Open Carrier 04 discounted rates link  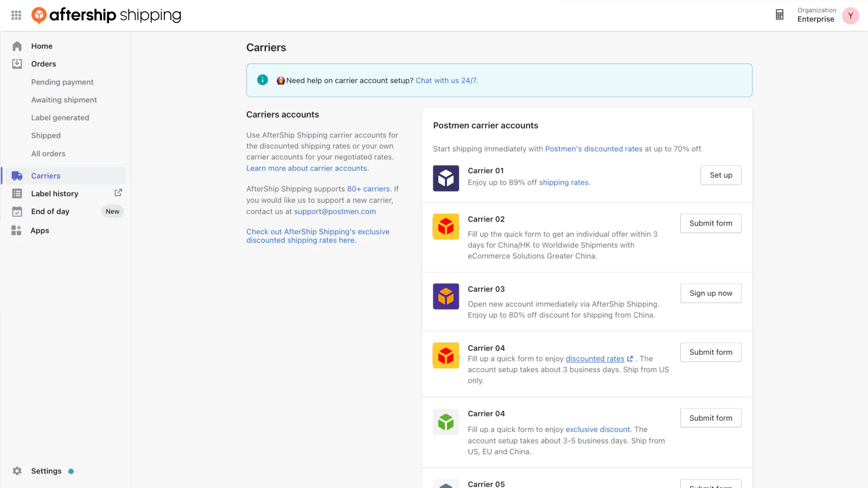coord(595,359)
